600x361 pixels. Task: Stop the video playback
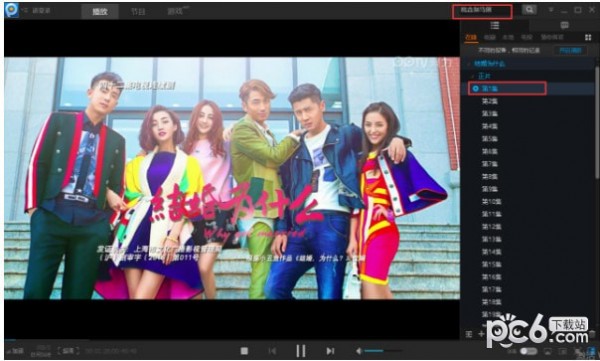pos(244,351)
